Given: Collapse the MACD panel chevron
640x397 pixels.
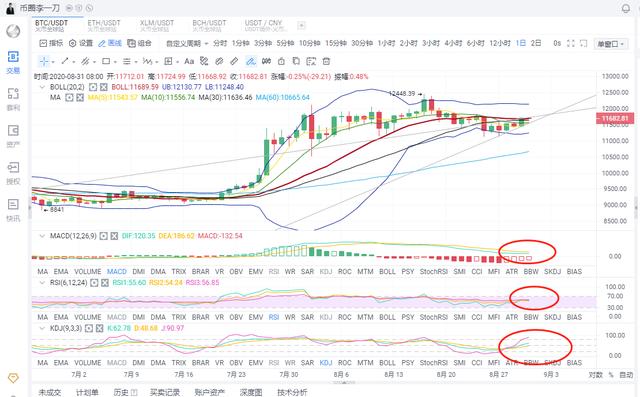Looking at the screenshot, I should [x=42, y=236].
